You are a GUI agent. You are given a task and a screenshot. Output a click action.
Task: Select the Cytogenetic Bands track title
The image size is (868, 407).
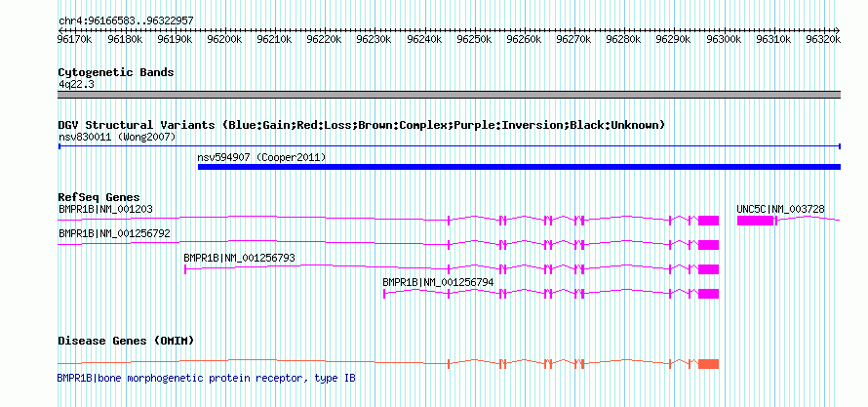(x=116, y=72)
